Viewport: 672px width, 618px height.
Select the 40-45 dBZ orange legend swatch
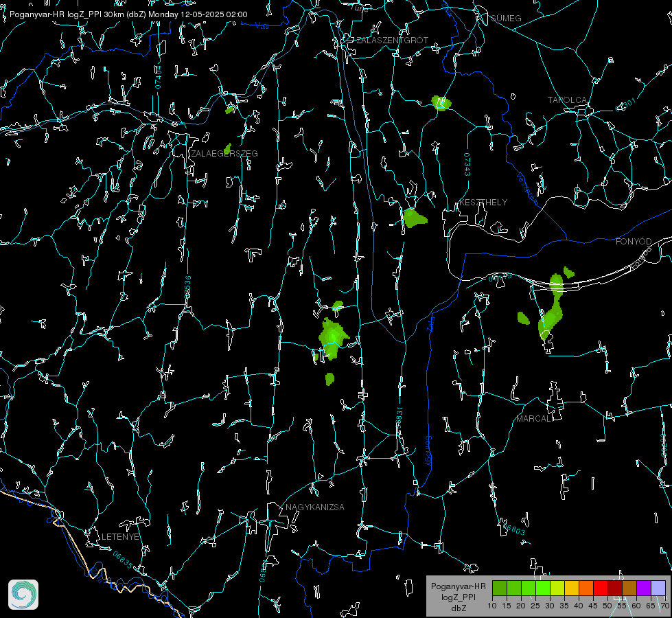point(586,588)
